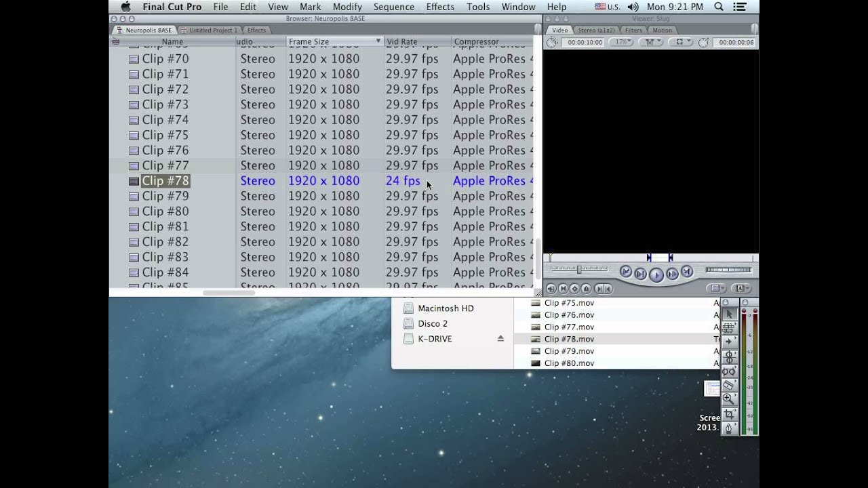Open the Effects menu
This screenshot has height=488, width=868.
tap(440, 7)
